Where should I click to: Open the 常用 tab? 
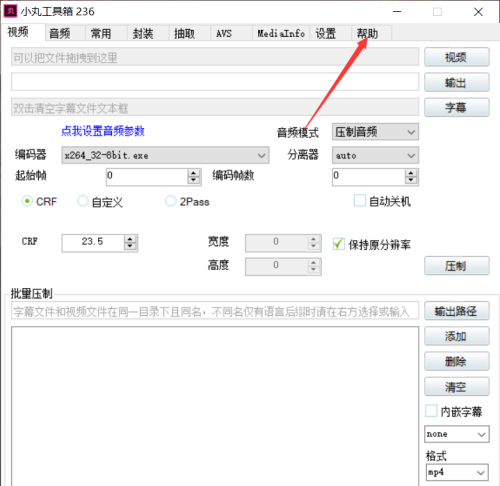[106, 33]
